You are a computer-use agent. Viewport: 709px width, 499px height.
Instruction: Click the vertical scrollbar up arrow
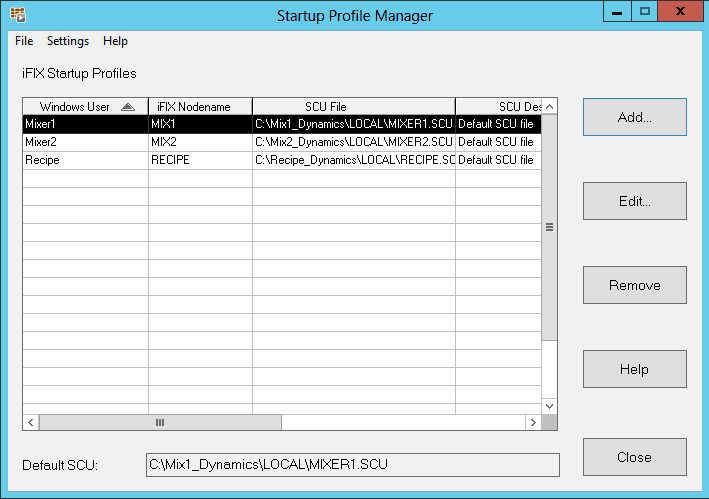click(549, 107)
